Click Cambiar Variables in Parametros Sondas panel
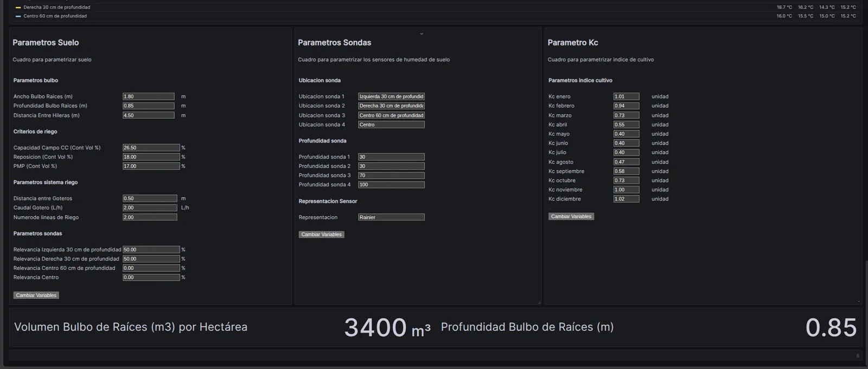 [322, 235]
